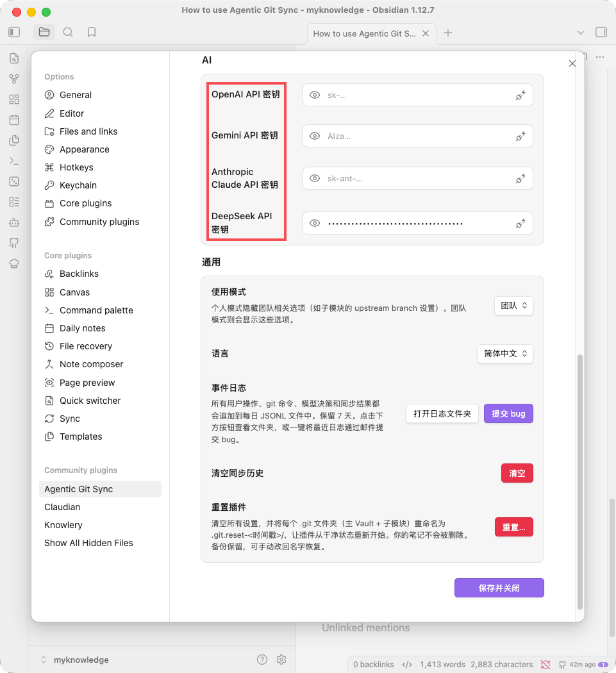Click the sync-disabled status bar icon

pos(545,665)
